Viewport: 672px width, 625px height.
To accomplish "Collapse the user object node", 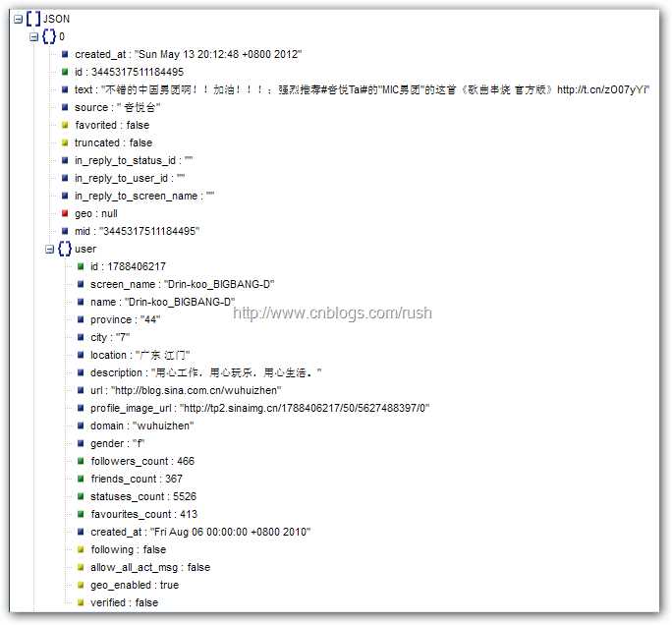I will tap(50, 249).
